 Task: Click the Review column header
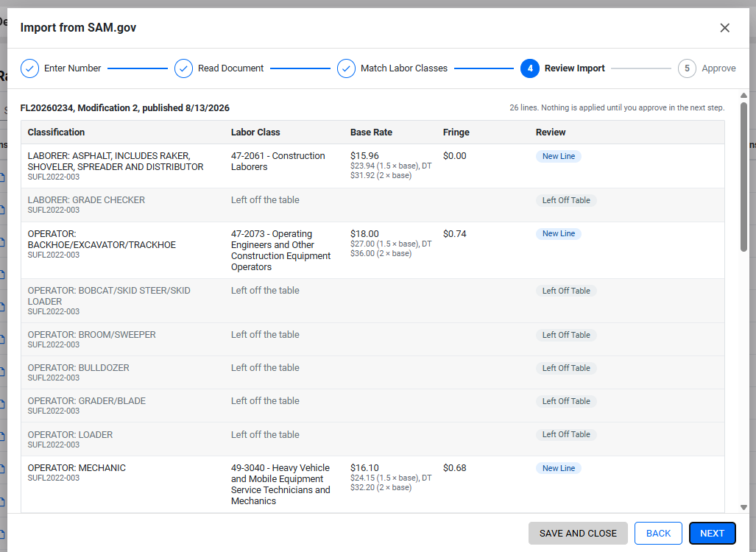(551, 132)
